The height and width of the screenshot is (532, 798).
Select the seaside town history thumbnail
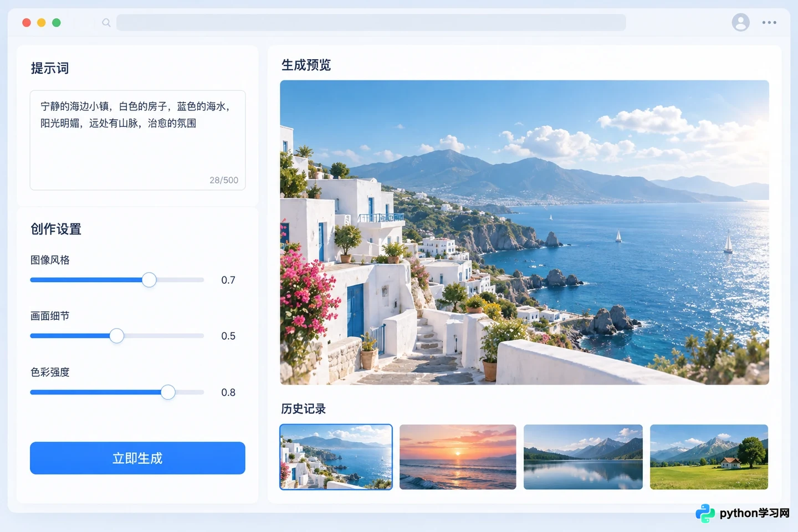point(336,457)
